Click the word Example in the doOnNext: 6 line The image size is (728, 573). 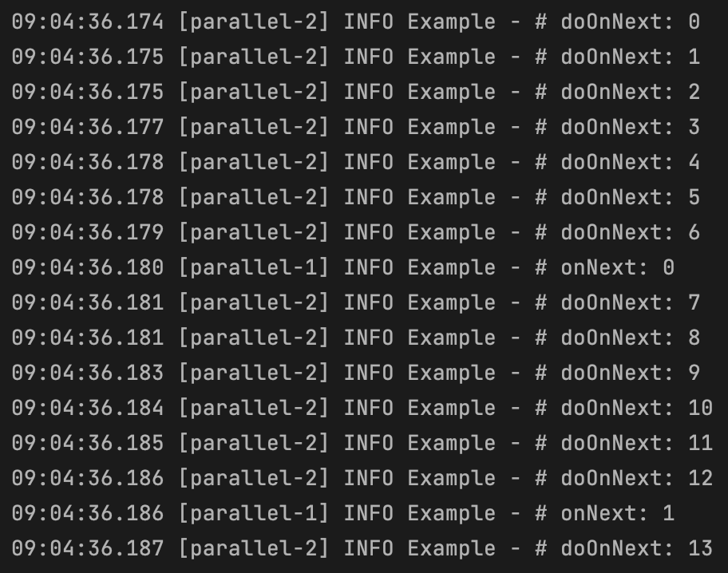coord(451,233)
